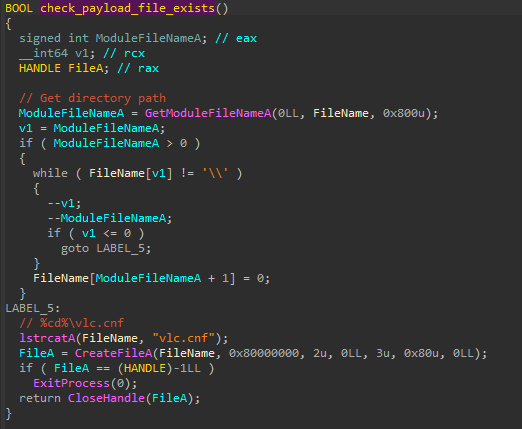Select the GetModuleFileNameA call
The width and height of the screenshot is (522, 429).
pos(208,113)
